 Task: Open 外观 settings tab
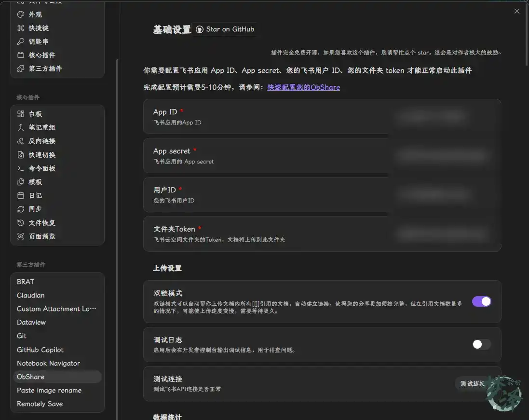(57, 14)
